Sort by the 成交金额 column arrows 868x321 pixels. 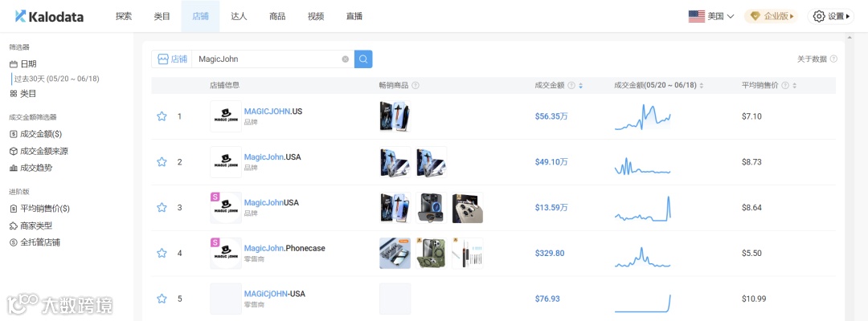pyautogui.click(x=580, y=86)
